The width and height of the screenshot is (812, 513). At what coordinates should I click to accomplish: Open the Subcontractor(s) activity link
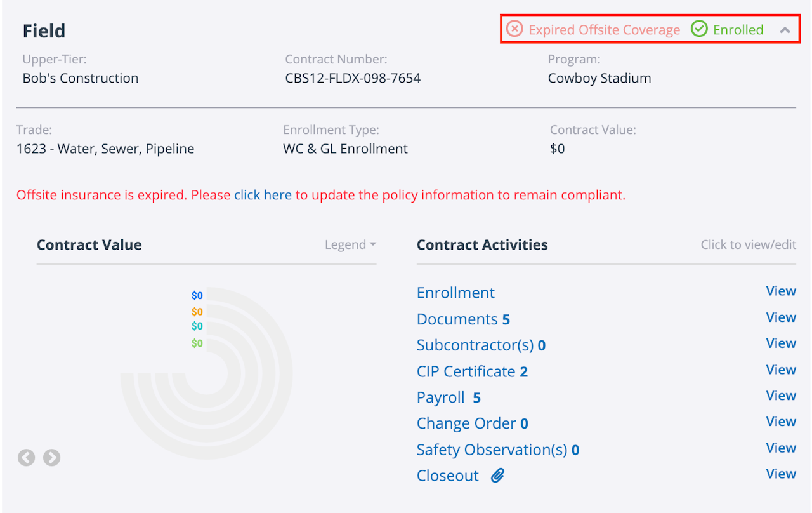pos(475,345)
